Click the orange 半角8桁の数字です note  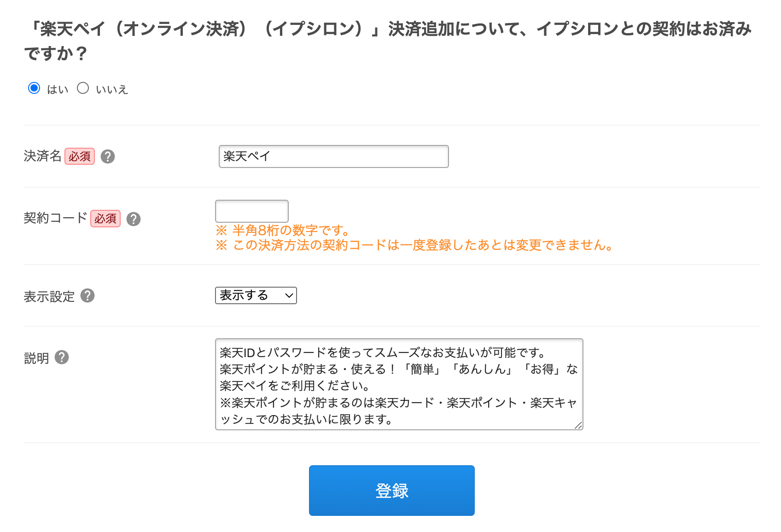tap(283, 230)
